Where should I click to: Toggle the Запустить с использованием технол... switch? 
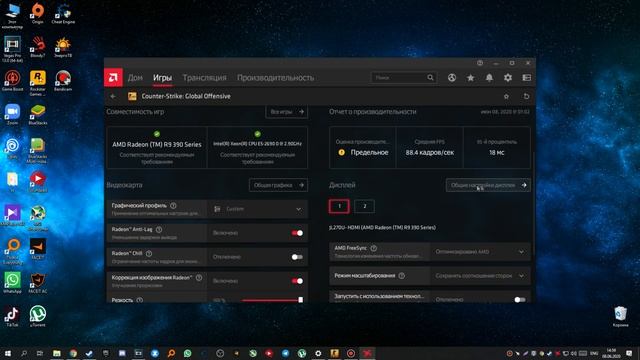[520, 300]
